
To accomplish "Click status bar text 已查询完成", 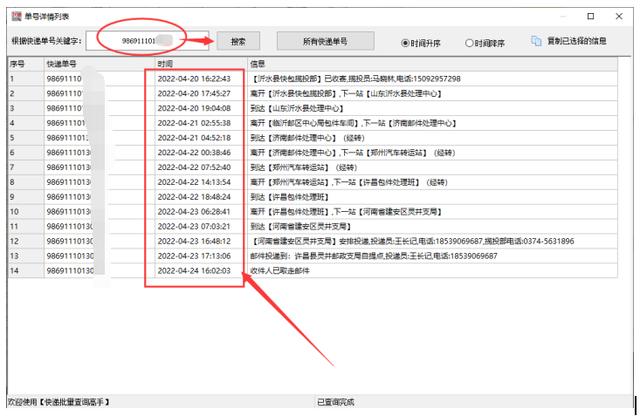I will (336, 402).
